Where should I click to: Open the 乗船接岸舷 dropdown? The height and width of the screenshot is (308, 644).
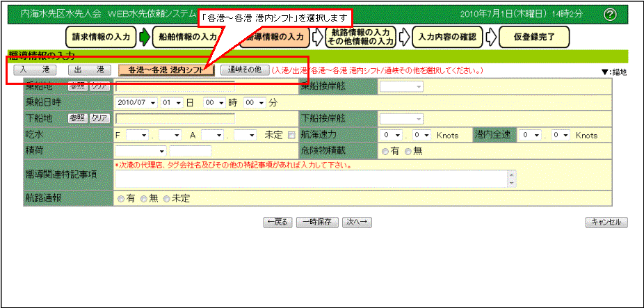click(402, 87)
